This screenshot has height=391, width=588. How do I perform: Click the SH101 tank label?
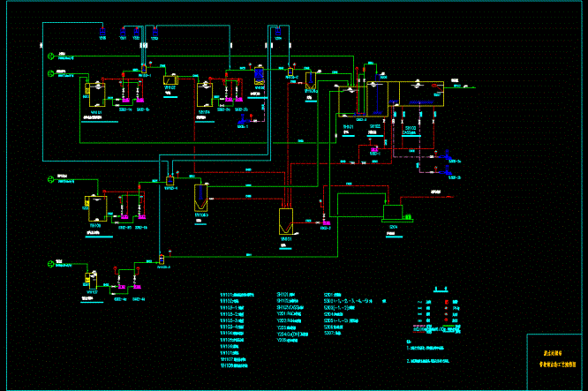point(349,127)
